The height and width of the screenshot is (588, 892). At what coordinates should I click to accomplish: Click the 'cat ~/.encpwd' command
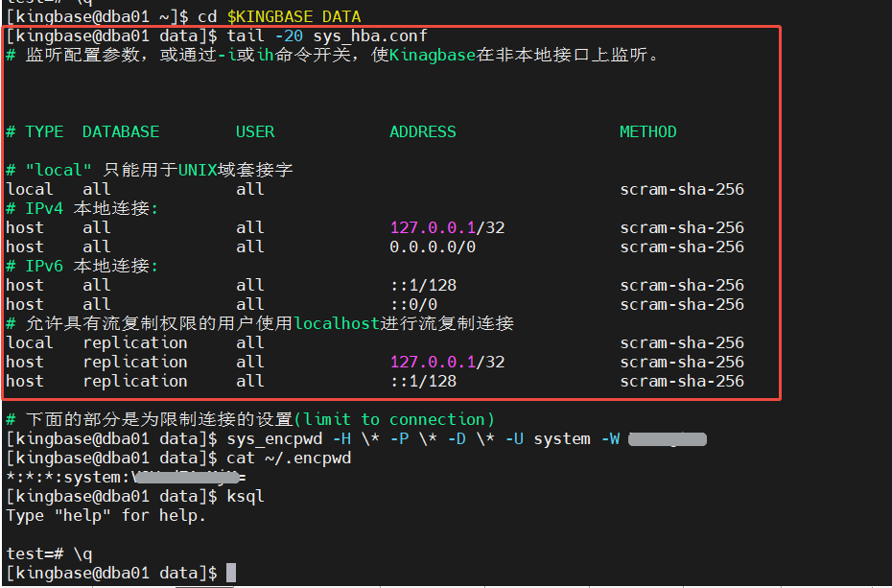pos(289,458)
